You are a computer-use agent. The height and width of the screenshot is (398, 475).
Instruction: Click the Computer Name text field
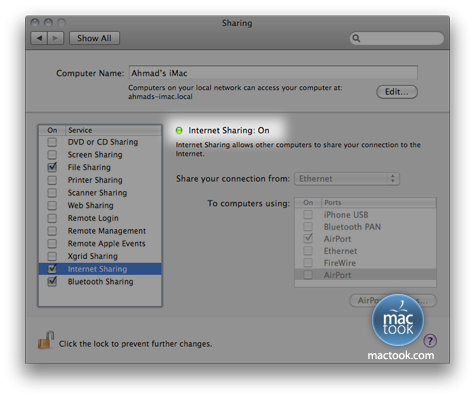273,73
